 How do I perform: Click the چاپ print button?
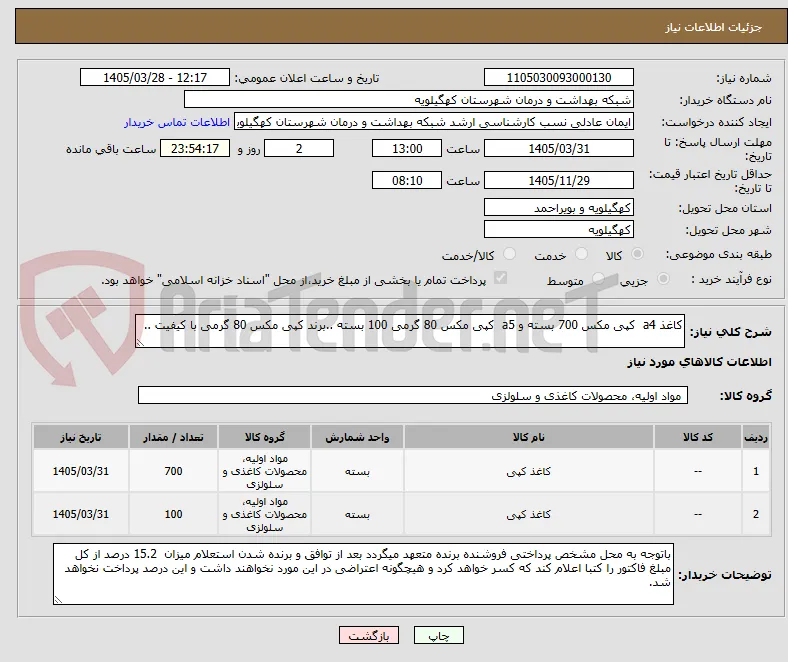[x=438, y=635]
